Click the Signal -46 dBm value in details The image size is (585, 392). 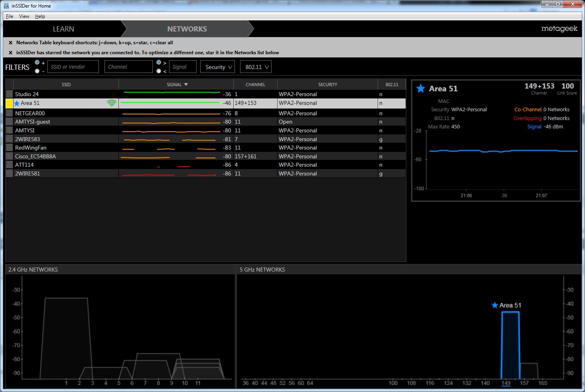point(553,127)
